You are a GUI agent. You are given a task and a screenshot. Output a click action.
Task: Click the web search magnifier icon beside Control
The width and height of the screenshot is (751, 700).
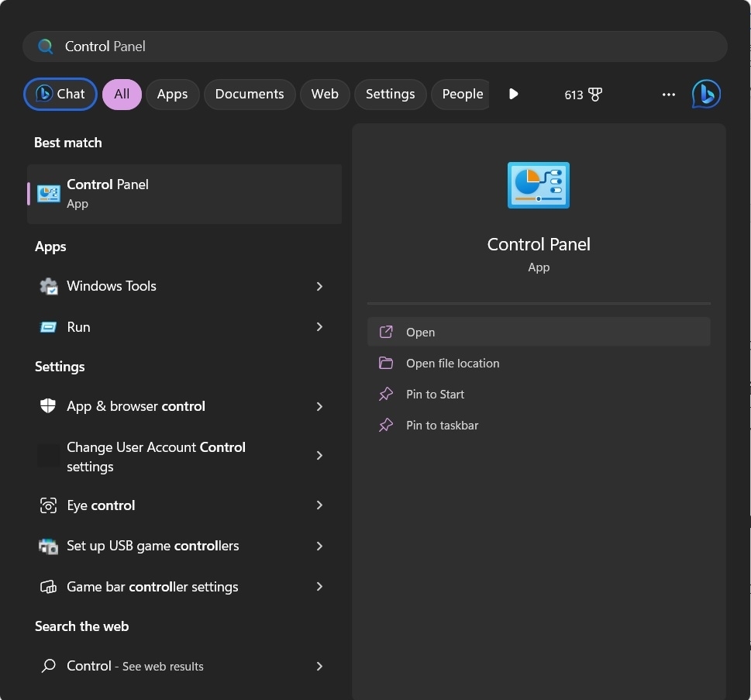click(48, 666)
